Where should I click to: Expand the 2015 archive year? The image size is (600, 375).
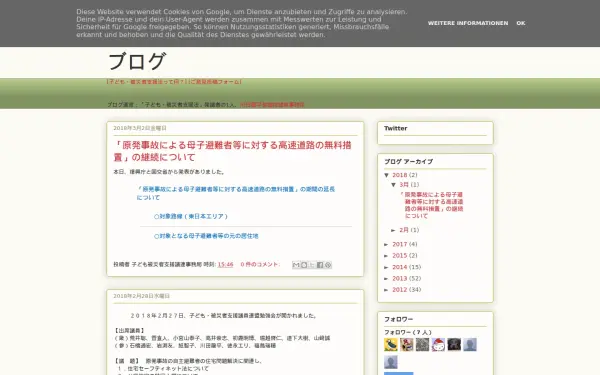point(387,256)
